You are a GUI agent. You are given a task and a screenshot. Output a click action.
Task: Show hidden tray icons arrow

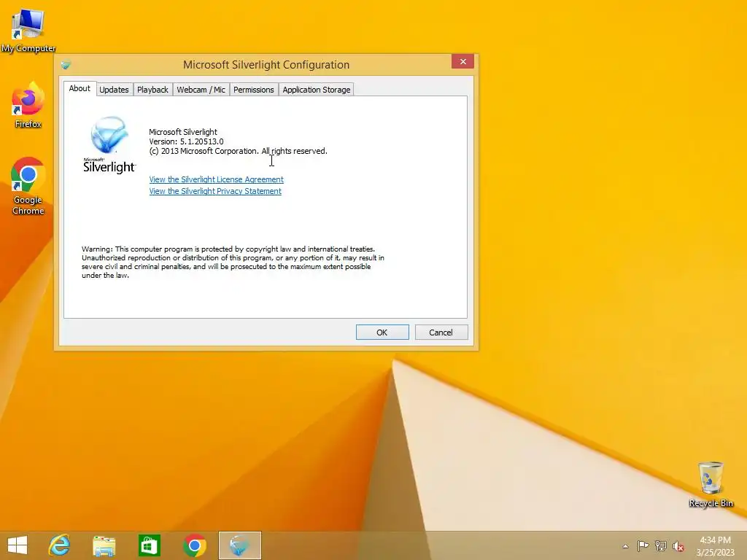pos(625,546)
